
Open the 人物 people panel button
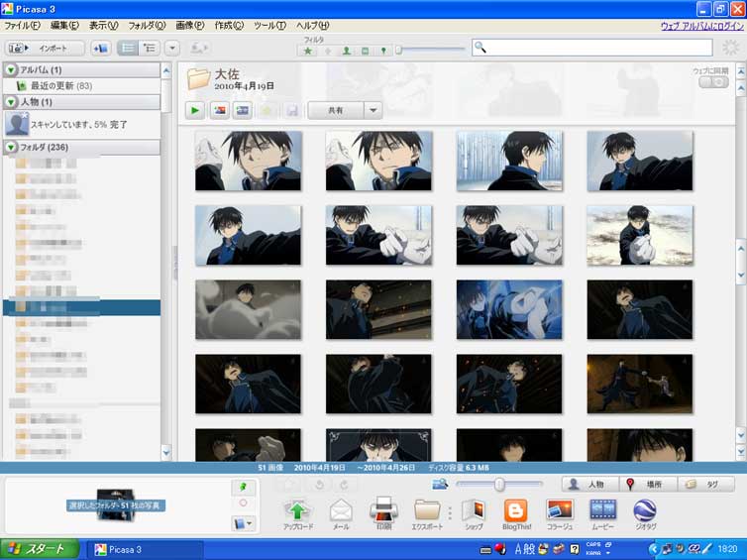590,485
